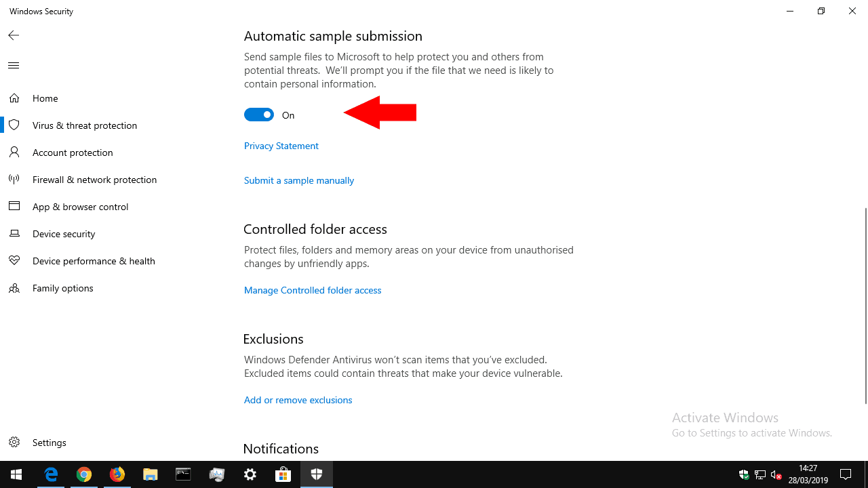Click the Notifications heading
This screenshot has width=868, height=488.
(x=281, y=449)
